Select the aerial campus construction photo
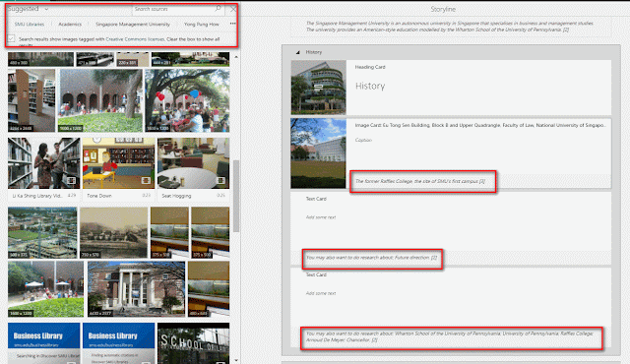 pyautogui.click(x=42, y=233)
